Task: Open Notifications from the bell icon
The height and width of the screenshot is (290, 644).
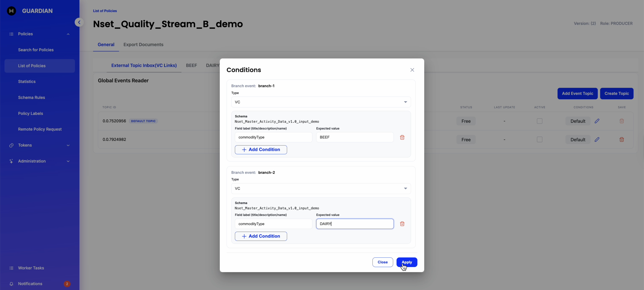Action: coord(11,284)
